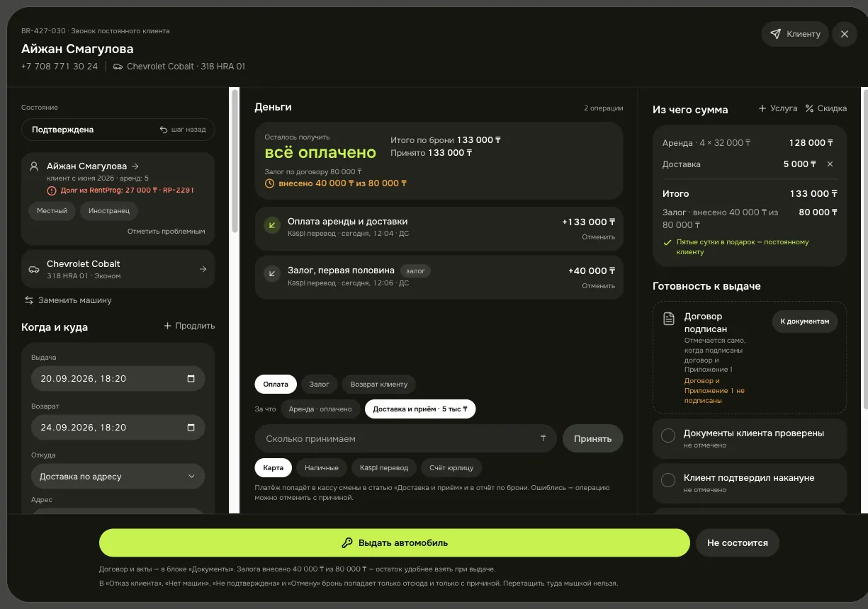The width and height of the screenshot is (868, 609).
Task: Click всё оплачено status text
Action: click(320, 152)
